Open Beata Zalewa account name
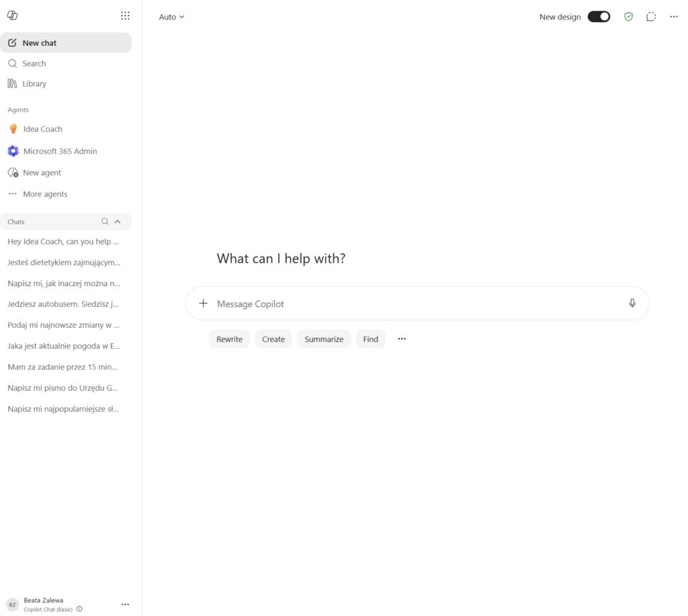Viewport: 688px width, 616px height. click(44, 600)
